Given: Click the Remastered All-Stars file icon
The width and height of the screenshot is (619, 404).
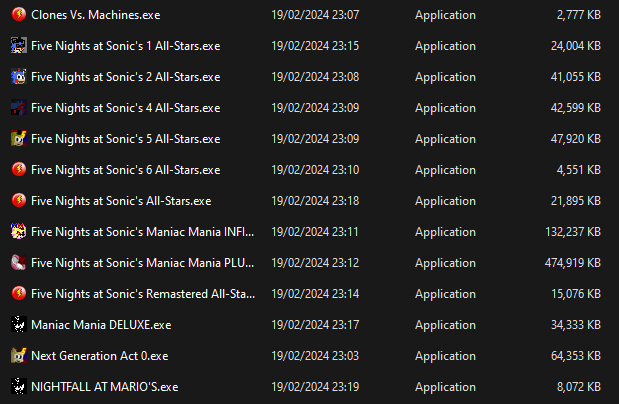Looking at the screenshot, I should 18,294.
